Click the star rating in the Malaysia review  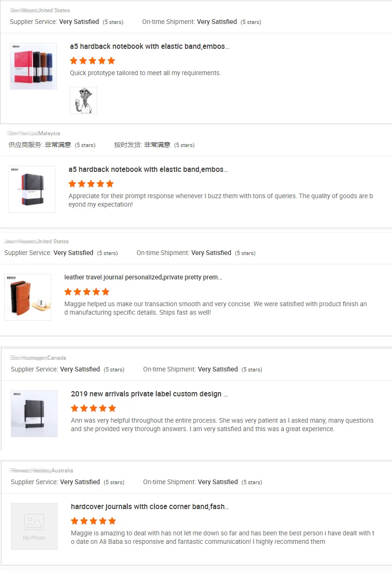tap(91, 184)
